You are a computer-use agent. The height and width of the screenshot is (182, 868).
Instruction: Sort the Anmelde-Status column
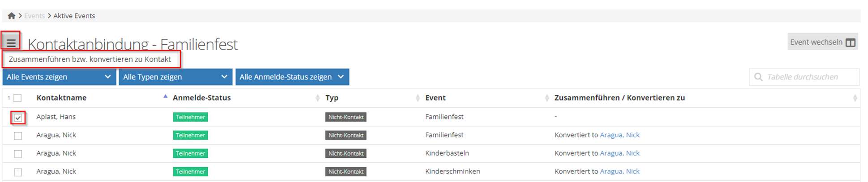[318, 98]
